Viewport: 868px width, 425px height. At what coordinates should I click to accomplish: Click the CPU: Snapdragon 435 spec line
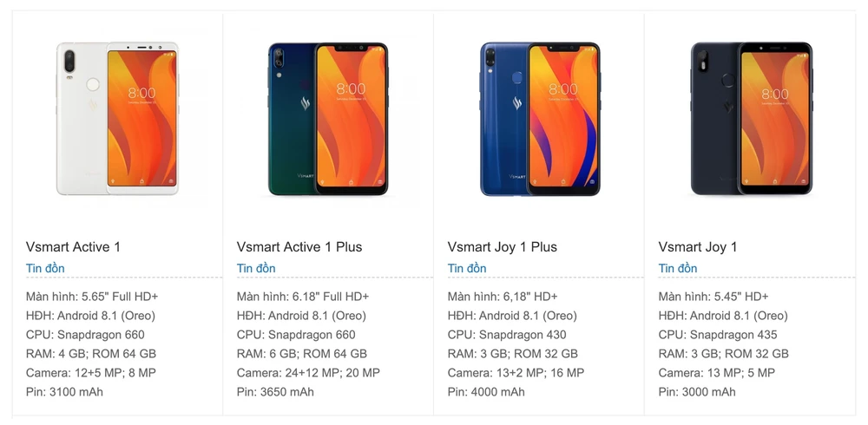pos(718,335)
